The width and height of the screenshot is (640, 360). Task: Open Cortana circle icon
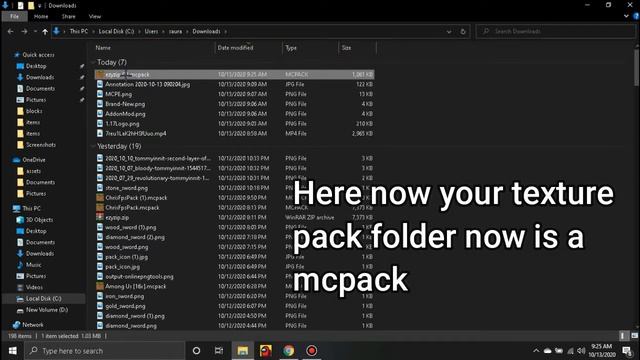point(196,351)
